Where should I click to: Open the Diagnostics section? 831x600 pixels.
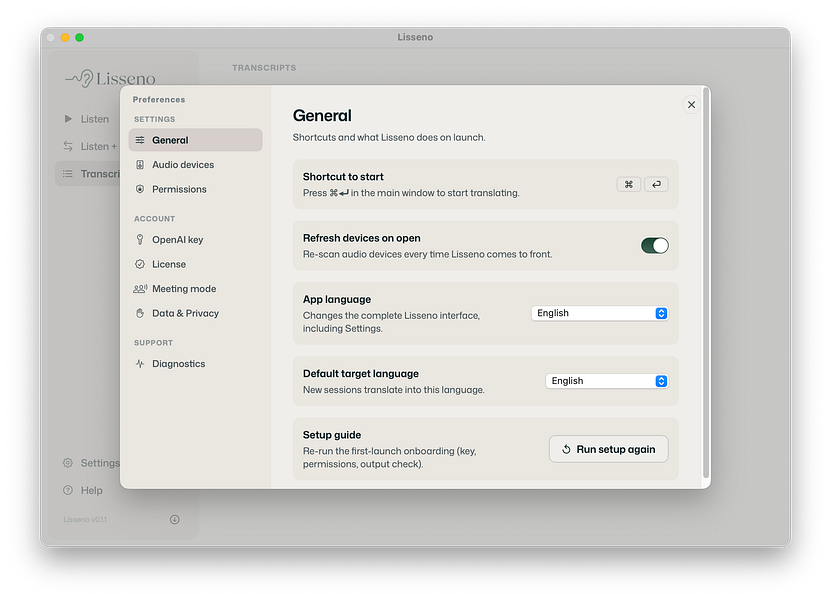click(x=196, y=364)
